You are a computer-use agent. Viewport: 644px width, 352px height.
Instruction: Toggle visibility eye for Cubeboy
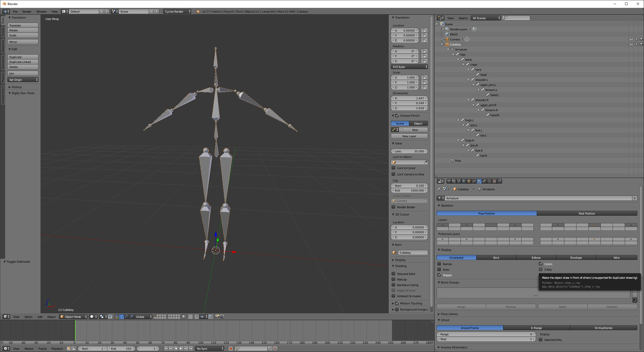pyautogui.click(x=631, y=44)
